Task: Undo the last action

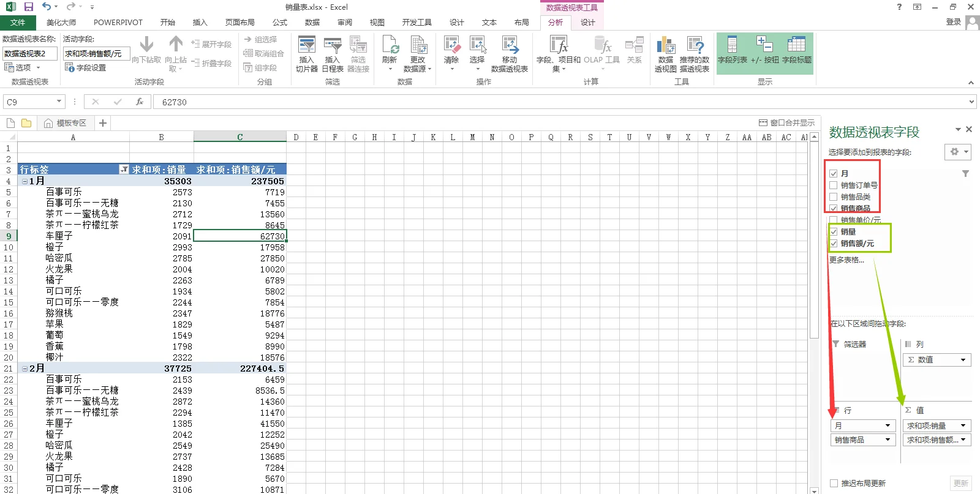Action: [x=47, y=7]
